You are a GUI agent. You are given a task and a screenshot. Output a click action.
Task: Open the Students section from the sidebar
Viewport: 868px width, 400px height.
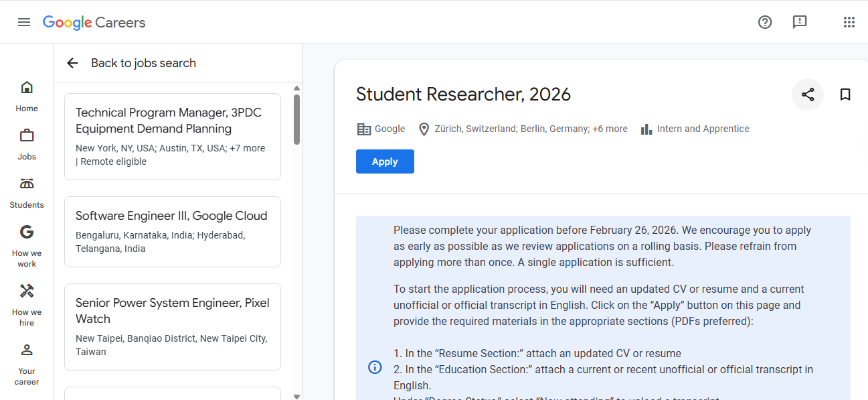click(x=26, y=184)
